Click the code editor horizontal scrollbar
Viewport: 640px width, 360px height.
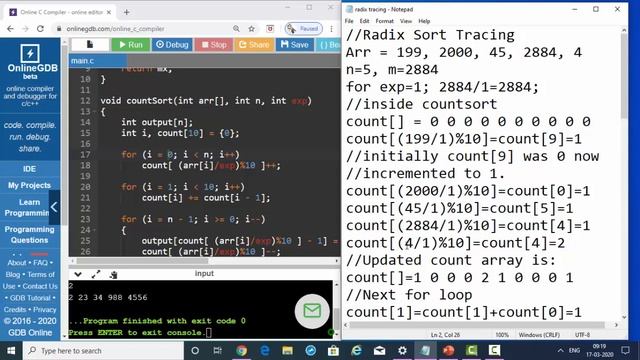point(143,261)
